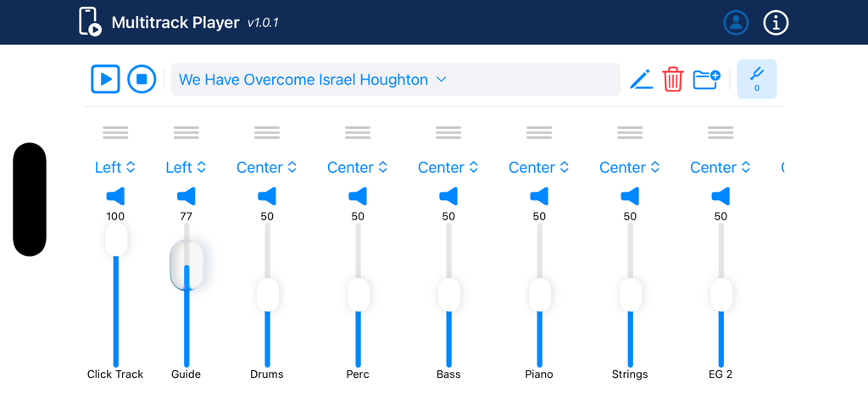This screenshot has height=399, width=868.
Task: Open the Strings track pan selector
Action: [x=630, y=168]
